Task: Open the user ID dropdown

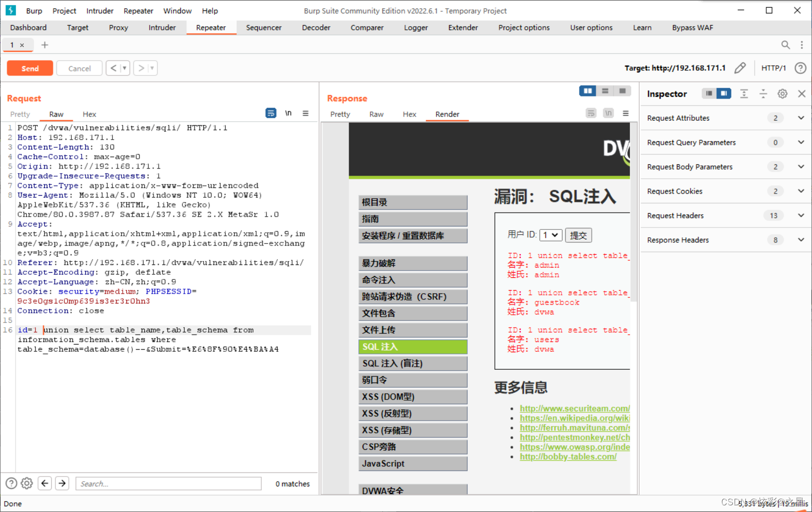Action: point(551,235)
